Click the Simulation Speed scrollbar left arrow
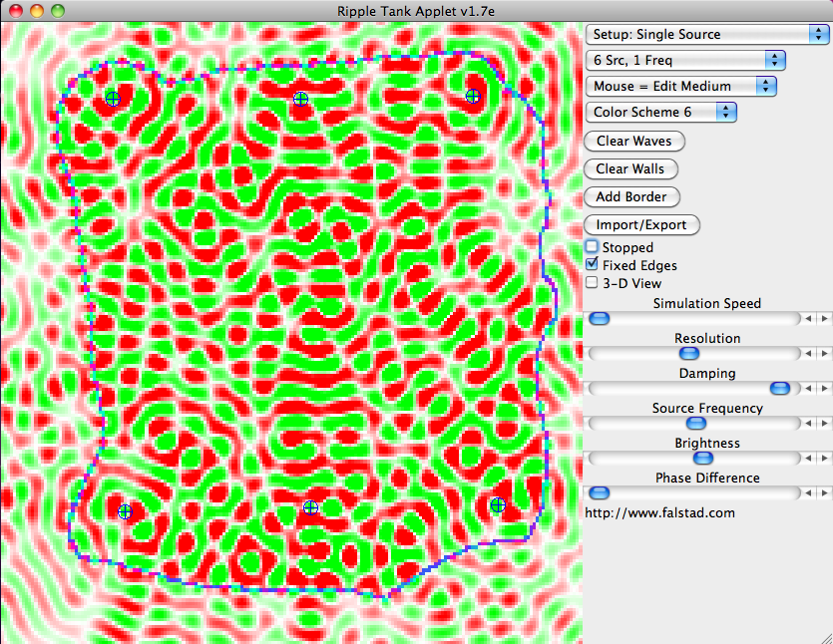 point(808,319)
